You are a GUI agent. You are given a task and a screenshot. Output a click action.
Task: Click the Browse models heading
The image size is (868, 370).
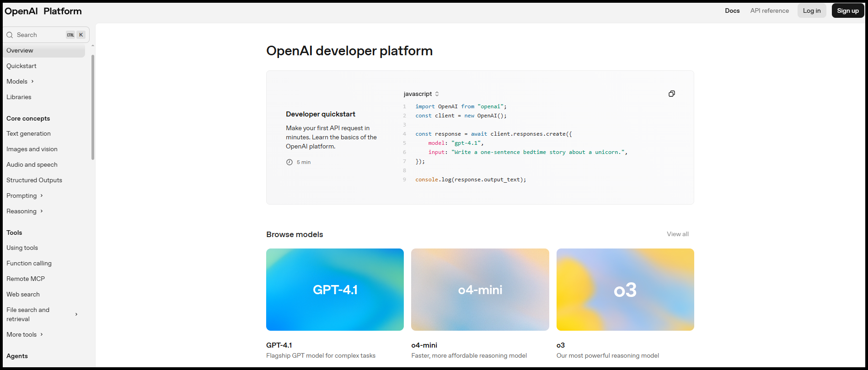pos(295,234)
